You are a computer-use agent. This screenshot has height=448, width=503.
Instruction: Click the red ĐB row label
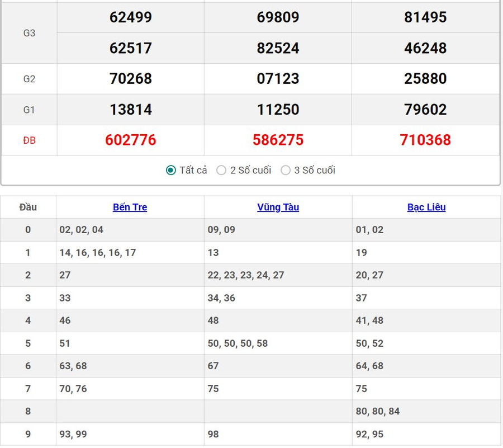29,140
